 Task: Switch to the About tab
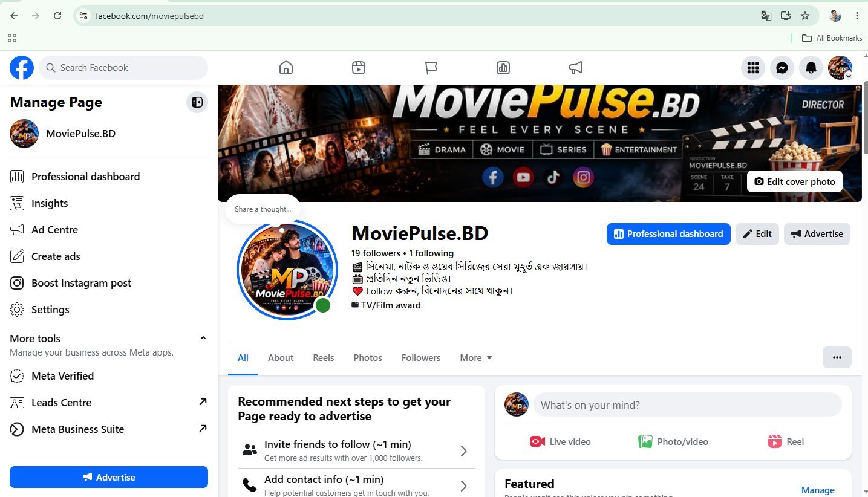click(281, 357)
